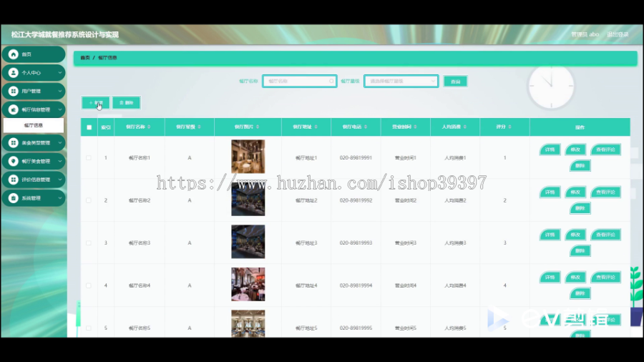644x362 pixels.
Task: Click 查看评论 button for row 3
Action: [x=606, y=235]
